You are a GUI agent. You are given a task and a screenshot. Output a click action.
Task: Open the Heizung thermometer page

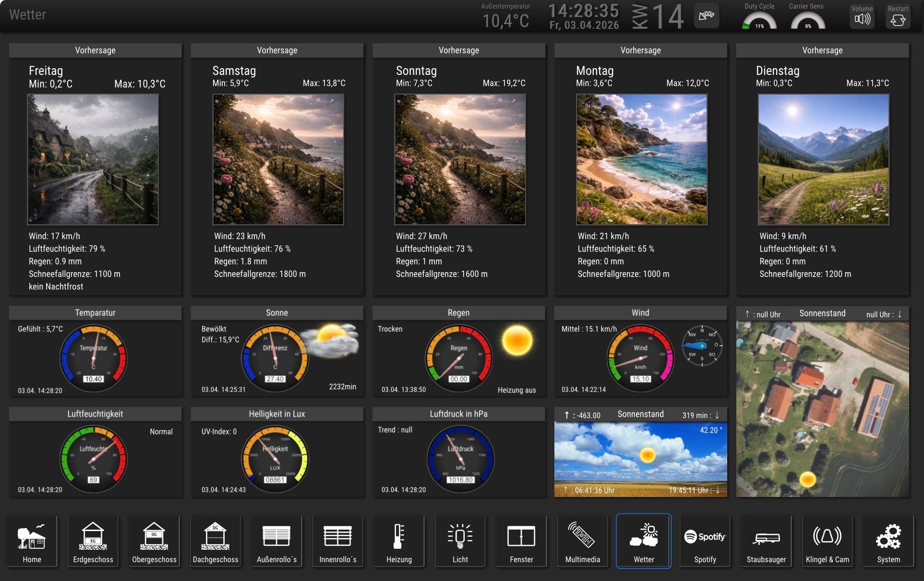399,541
